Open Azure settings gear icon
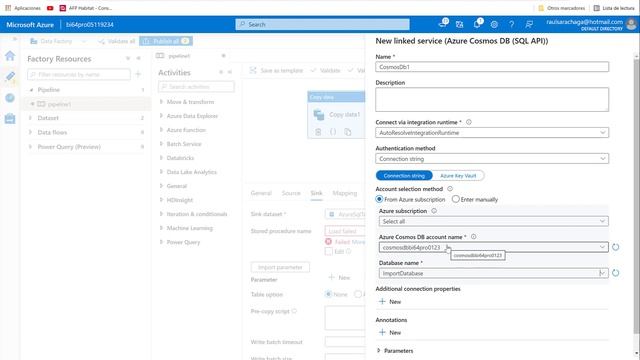 (x=494, y=24)
